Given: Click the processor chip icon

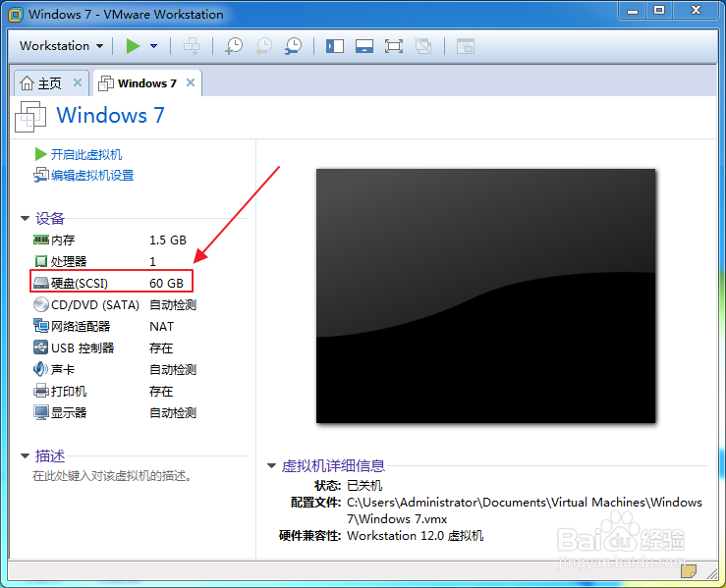Looking at the screenshot, I should click(40, 261).
